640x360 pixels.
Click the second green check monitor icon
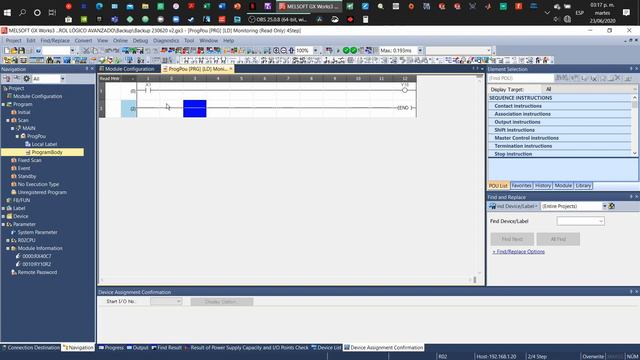[353, 51]
